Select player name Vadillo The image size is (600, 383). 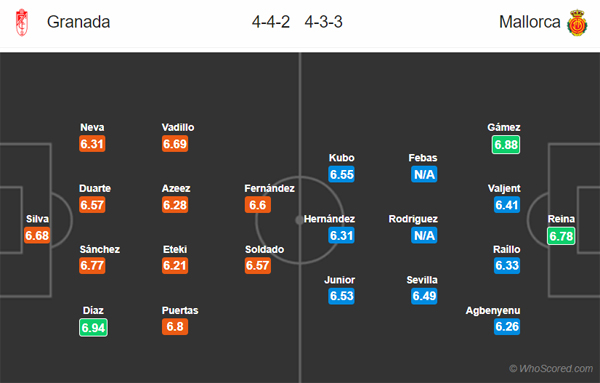(x=178, y=127)
